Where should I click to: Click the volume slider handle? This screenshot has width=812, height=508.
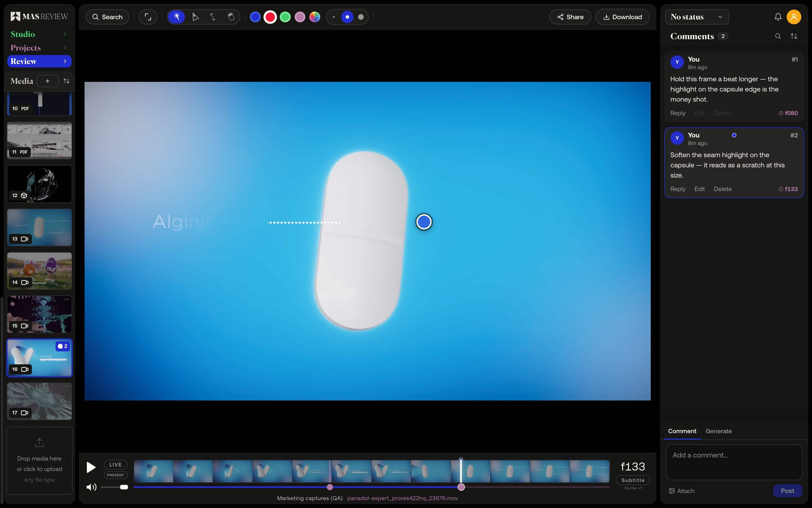(x=124, y=487)
